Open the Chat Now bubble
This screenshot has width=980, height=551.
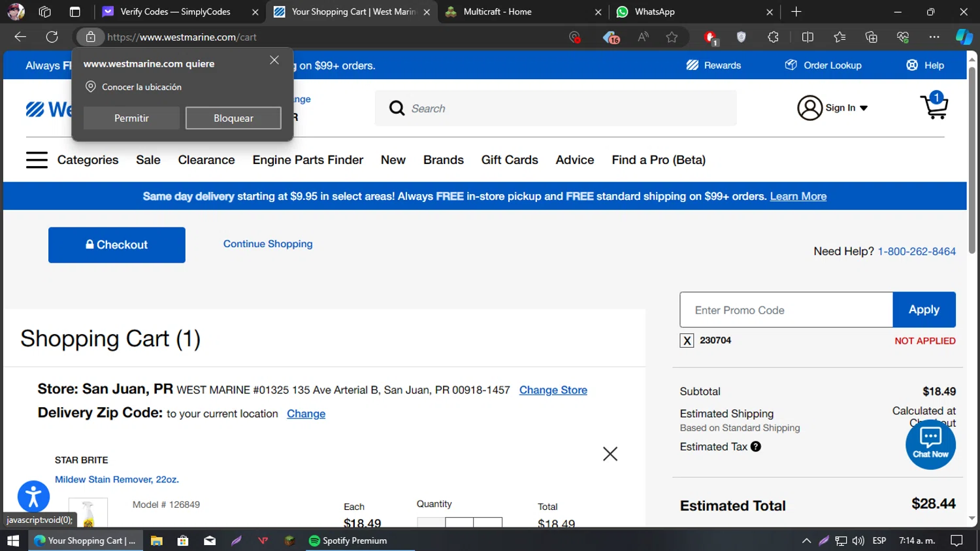pyautogui.click(x=930, y=444)
